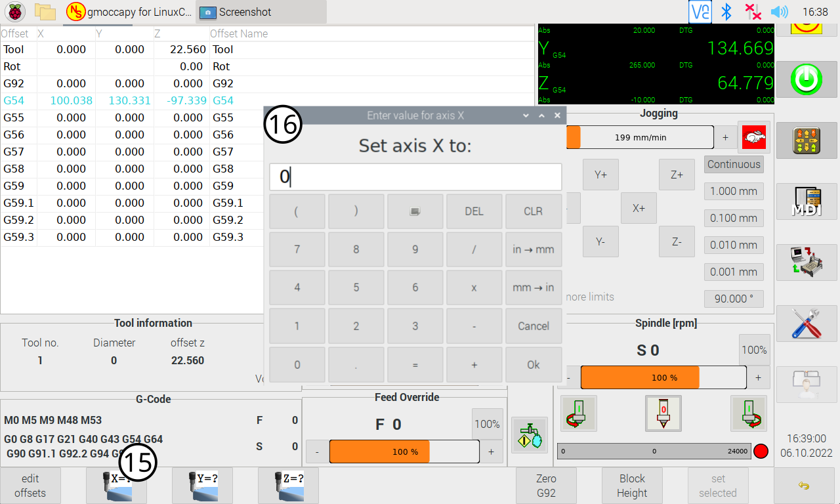
Task: Toggle flood coolant icon
Action: [529, 435]
